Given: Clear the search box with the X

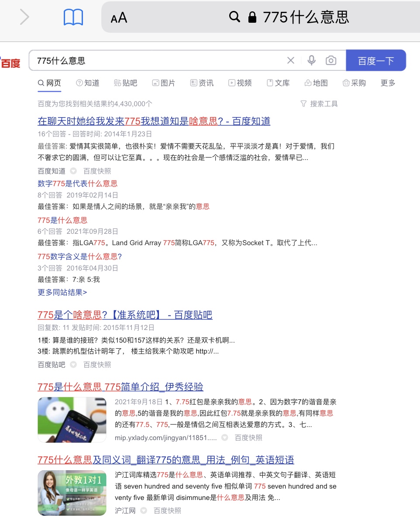Looking at the screenshot, I should pos(291,60).
